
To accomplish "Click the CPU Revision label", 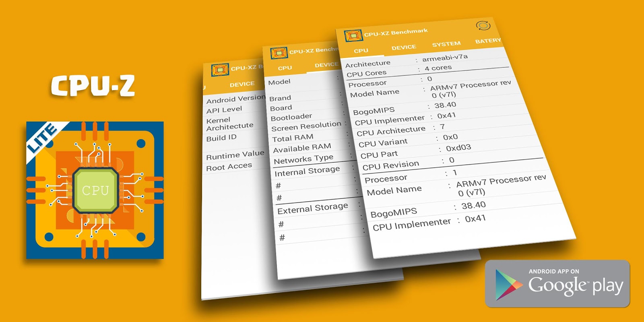I will click(x=390, y=165).
